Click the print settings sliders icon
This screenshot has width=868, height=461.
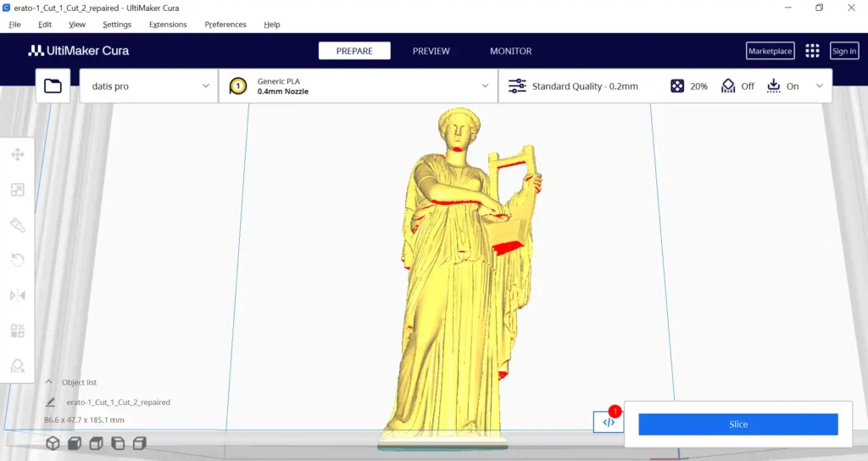pyautogui.click(x=517, y=86)
